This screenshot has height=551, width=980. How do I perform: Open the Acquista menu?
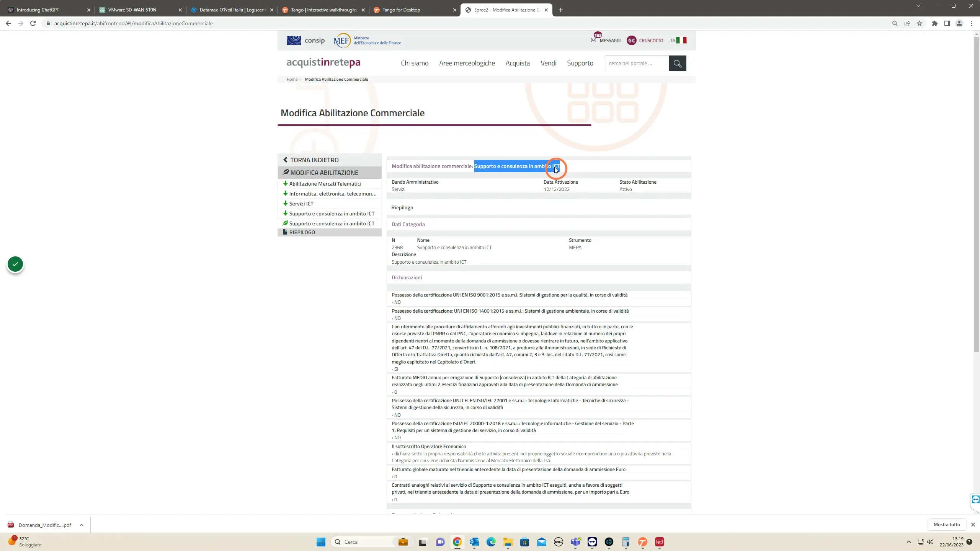518,63
